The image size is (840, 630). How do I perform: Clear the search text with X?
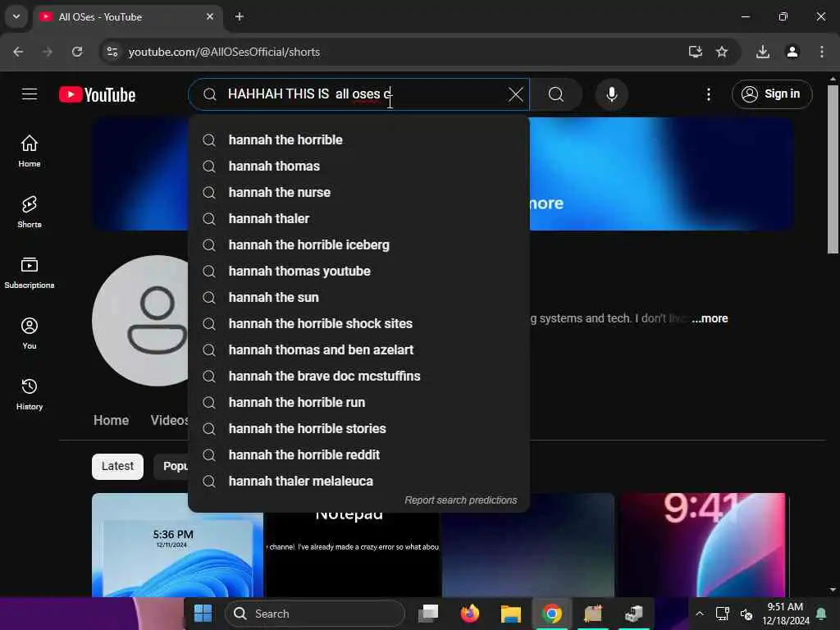click(515, 94)
